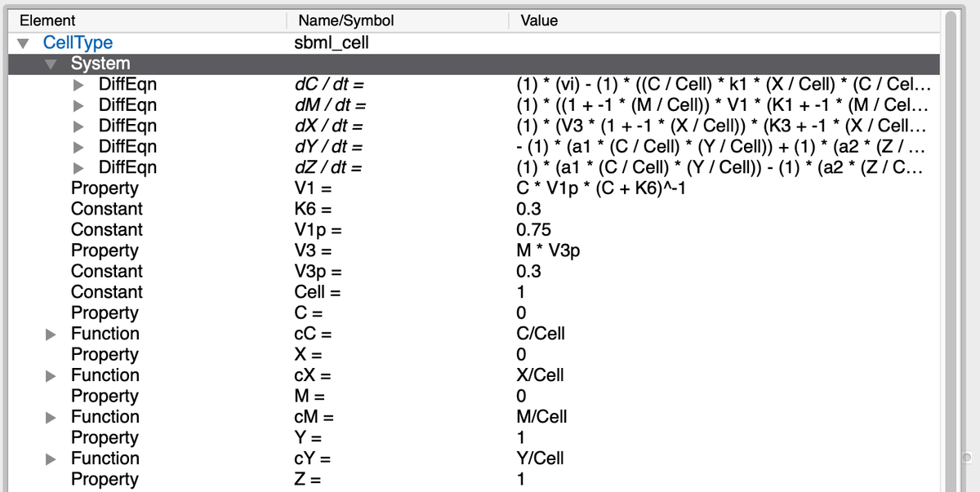Select the C/Cell function value

coord(541,334)
